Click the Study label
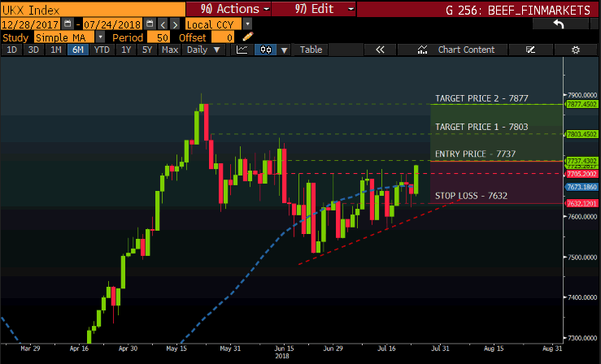This screenshot has width=601, height=364. pyautogui.click(x=15, y=37)
